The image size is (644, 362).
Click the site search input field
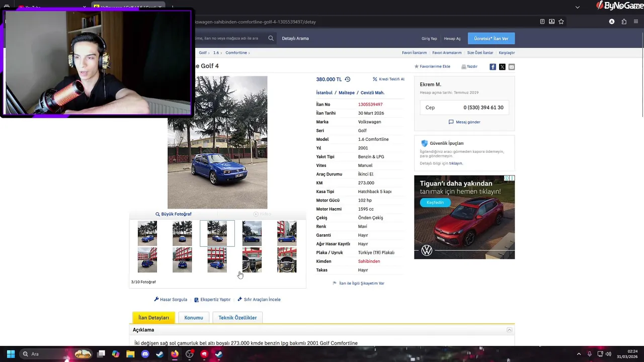click(230, 38)
